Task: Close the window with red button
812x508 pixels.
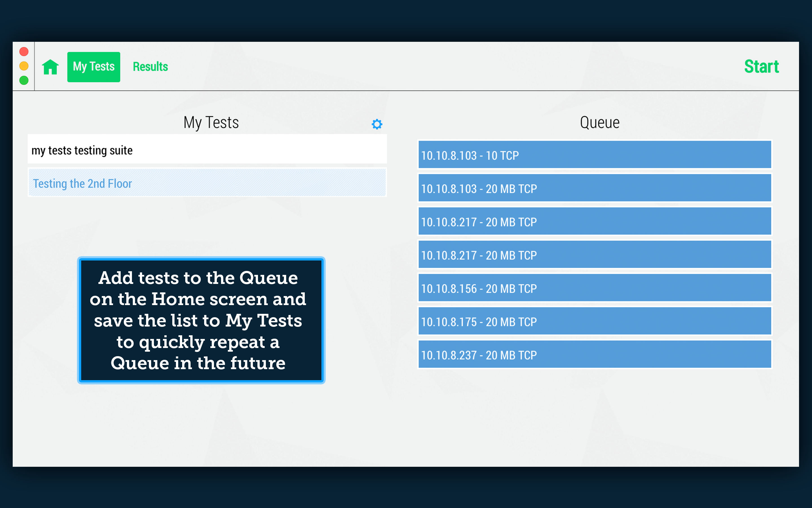Action: pyautogui.click(x=24, y=52)
